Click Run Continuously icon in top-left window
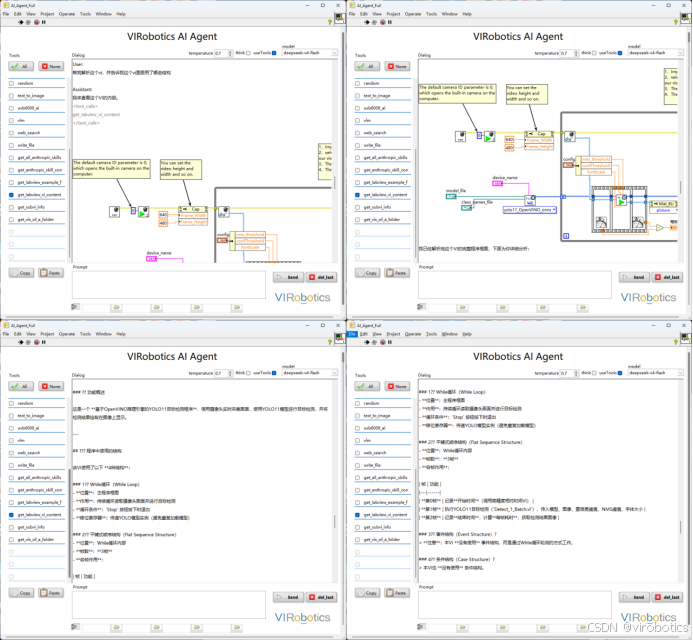The image size is (693, 641). coord(28,22)
